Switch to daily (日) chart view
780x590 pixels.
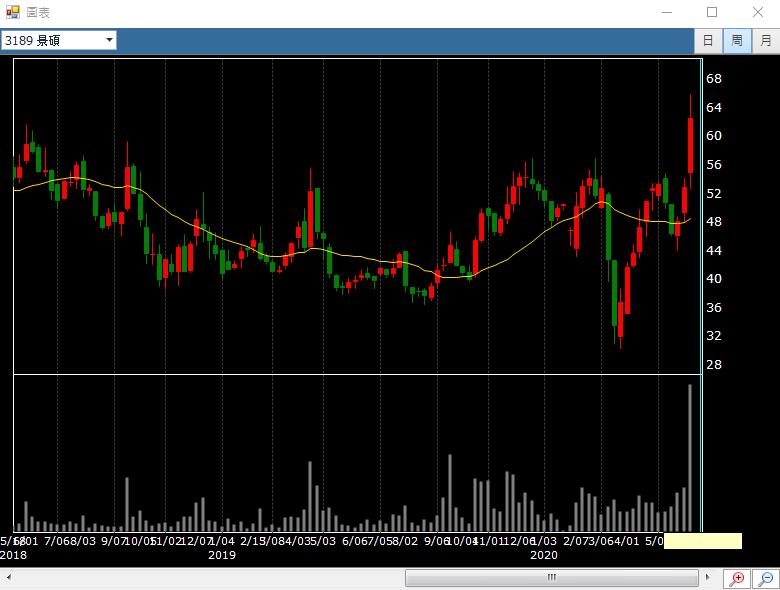click(x=708, y=40)
